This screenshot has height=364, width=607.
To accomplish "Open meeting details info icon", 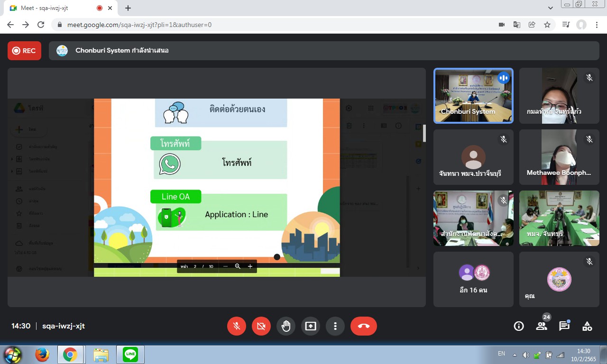I will point(519,326).
